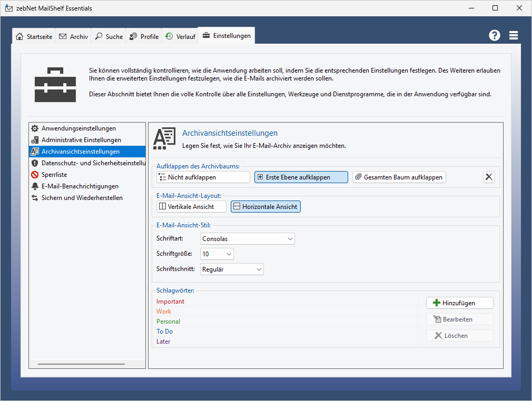Viewport: 532px width, 401px height.
Task: Click the help question mark icon
Action: click(494, 35)
